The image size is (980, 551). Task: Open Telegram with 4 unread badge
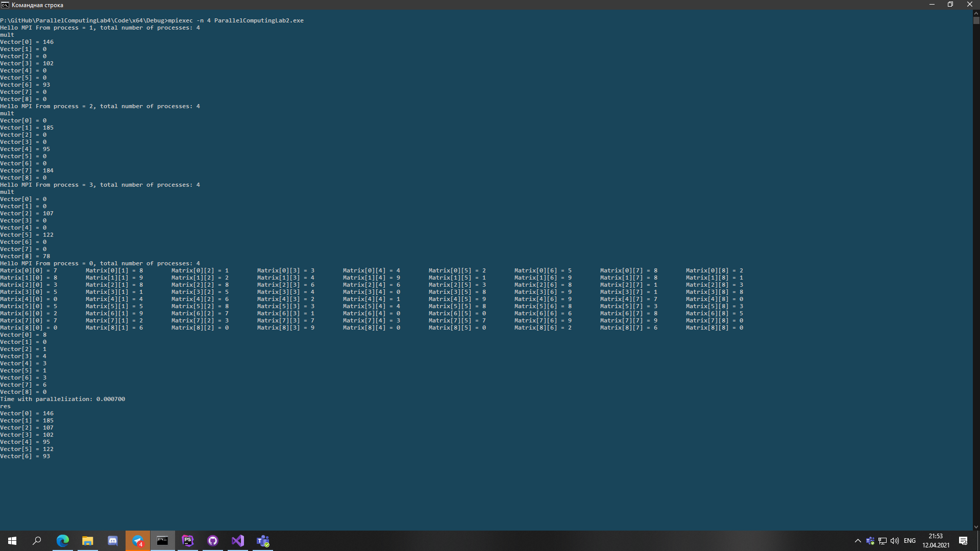[x=138, y=541]
